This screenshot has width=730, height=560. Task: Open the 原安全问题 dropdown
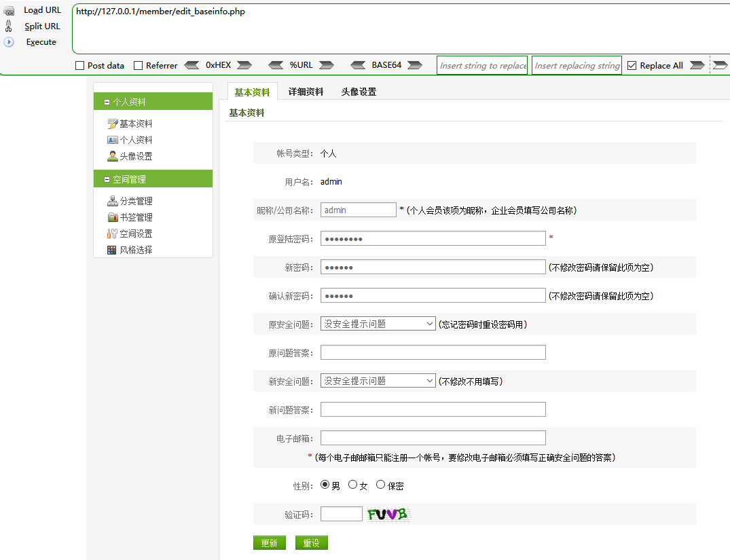tap(378, 324)
